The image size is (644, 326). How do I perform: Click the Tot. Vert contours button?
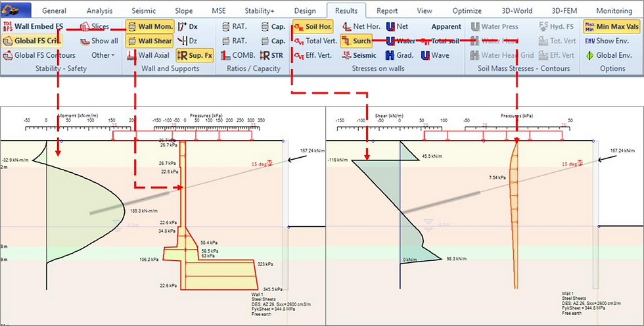[x=557, y=41]
